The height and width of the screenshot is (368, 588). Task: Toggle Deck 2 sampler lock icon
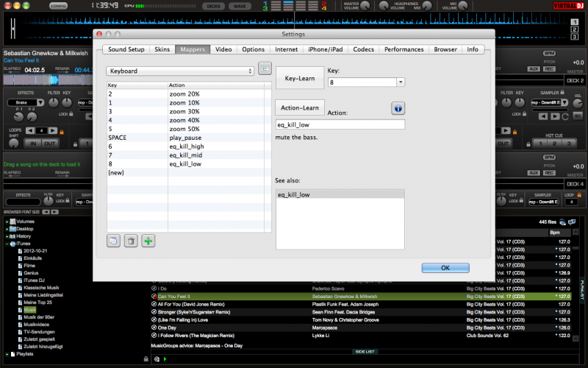click(562, 92)
